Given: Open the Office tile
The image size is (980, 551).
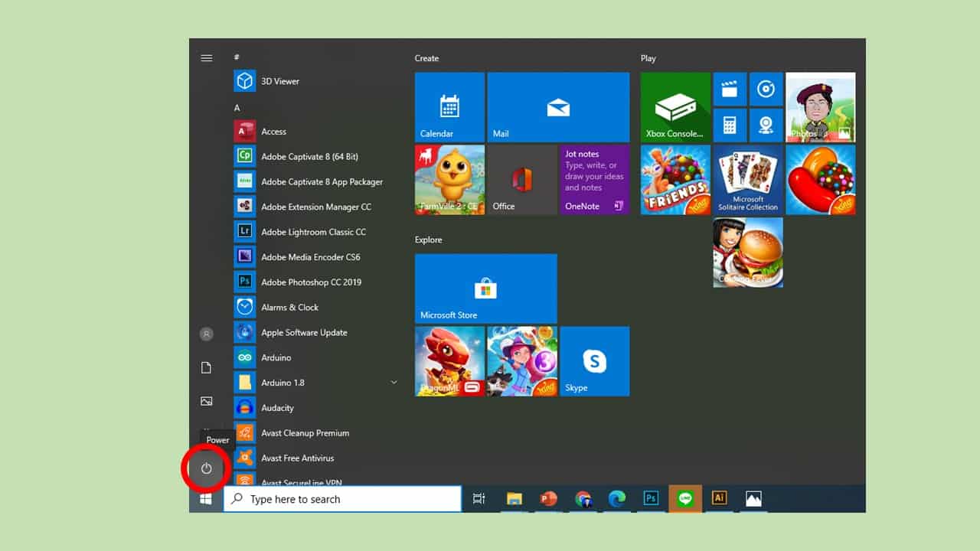Looking at the screenshot, I should coord(522,180).
